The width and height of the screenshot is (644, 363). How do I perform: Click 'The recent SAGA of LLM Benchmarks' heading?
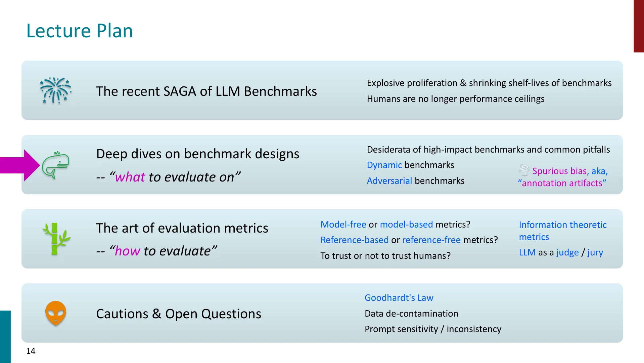coord(206,91)
